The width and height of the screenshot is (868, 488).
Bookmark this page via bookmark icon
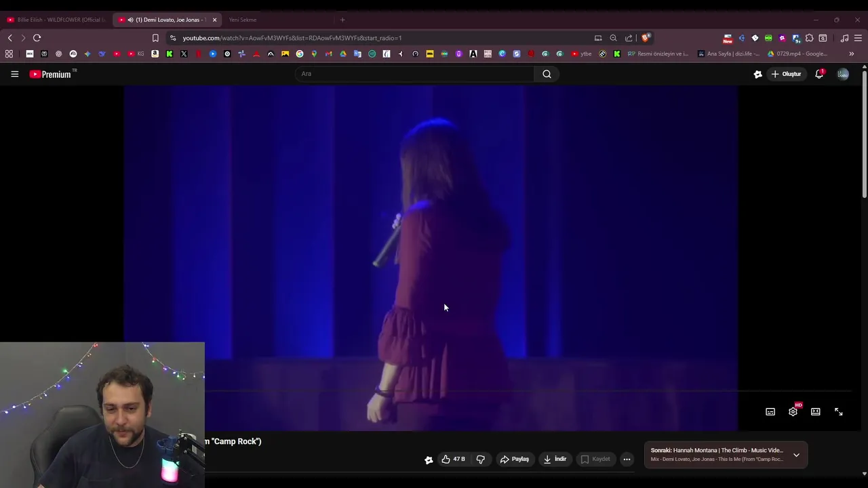(155, 38)
